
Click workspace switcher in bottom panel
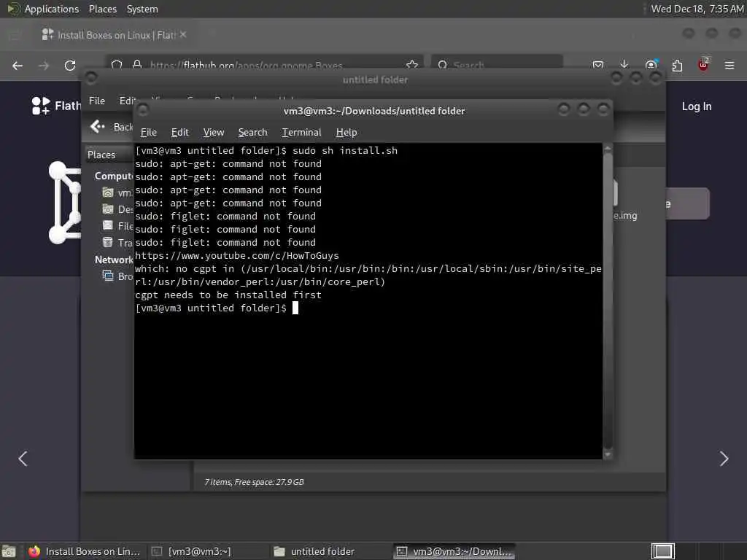(662, 551)
